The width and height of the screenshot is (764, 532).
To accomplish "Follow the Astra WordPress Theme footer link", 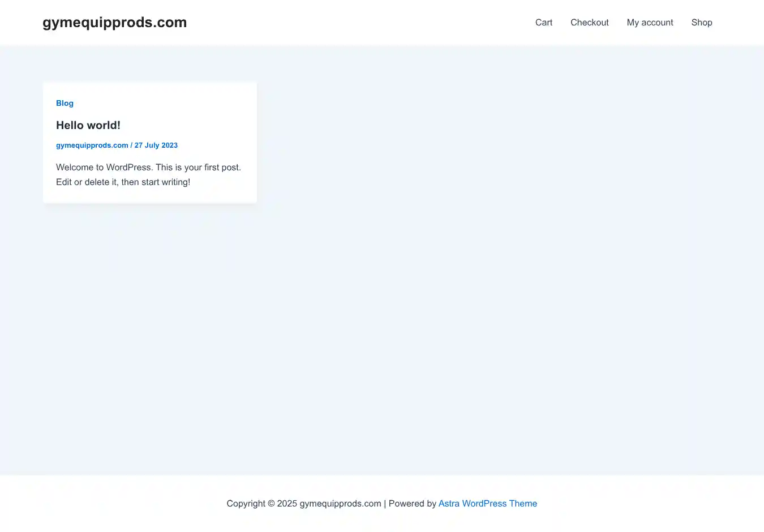I will [x=487, y=504].
